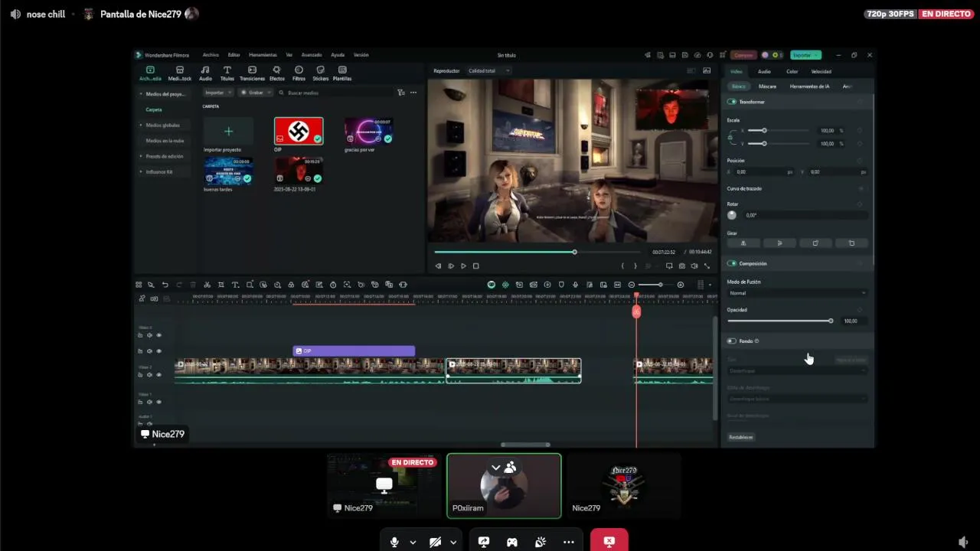Open the Audio category in media toolbar
The image size is (980, 551).
tap(205, 73)
